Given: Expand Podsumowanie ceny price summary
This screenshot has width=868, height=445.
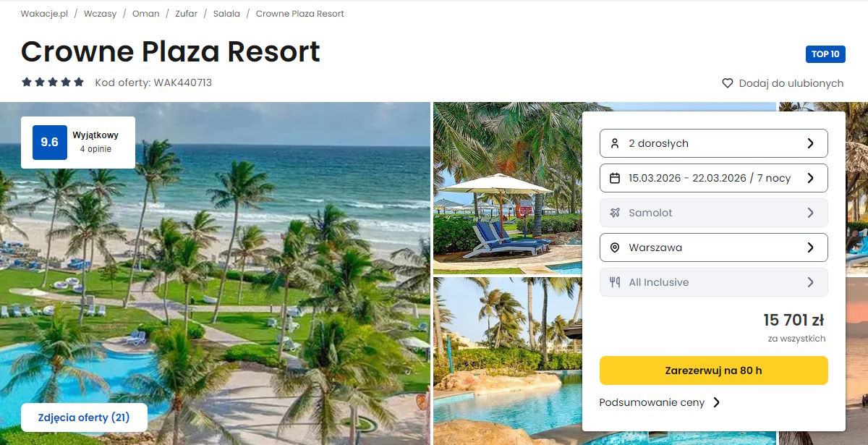Looking at the screenshot, I should click(x=660, y=402).
